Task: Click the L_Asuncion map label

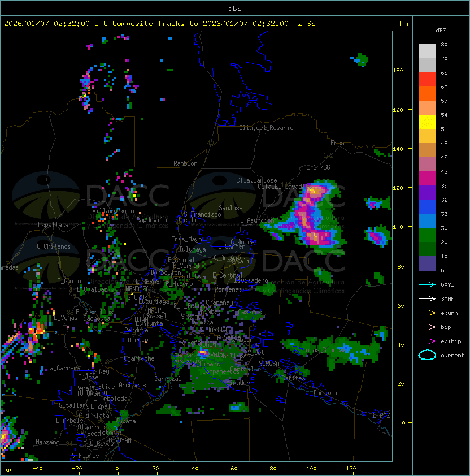Action: [256, 220]
